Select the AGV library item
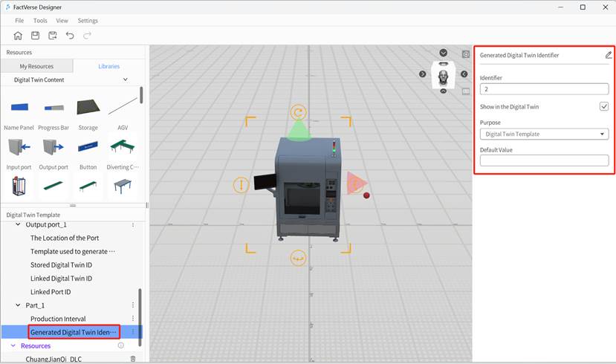This screenshot has width=616, height=364. [x=123, y=112]
